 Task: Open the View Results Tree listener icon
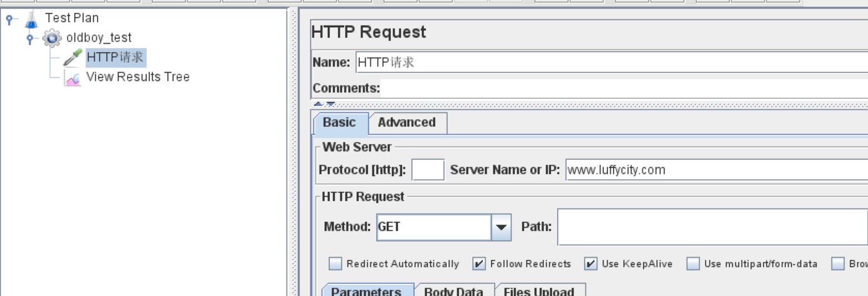click(x=73, y=78)
